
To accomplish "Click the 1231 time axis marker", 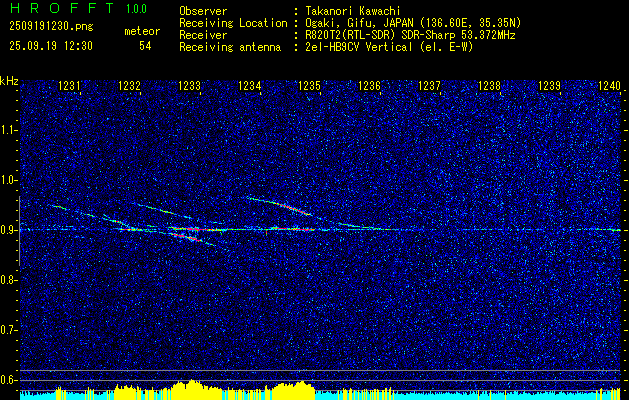I will tap(69, 85).
